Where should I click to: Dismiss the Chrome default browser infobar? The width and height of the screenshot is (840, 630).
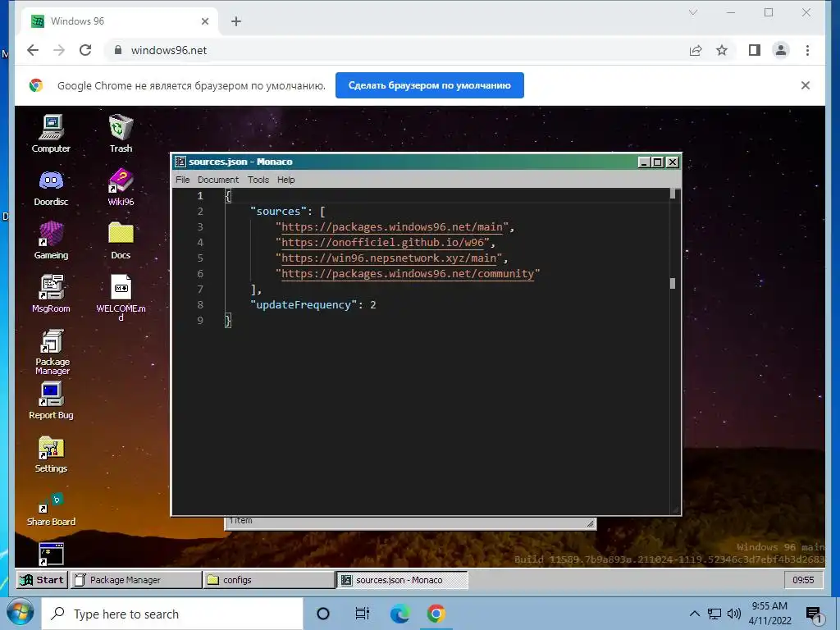tap(806, 85)
